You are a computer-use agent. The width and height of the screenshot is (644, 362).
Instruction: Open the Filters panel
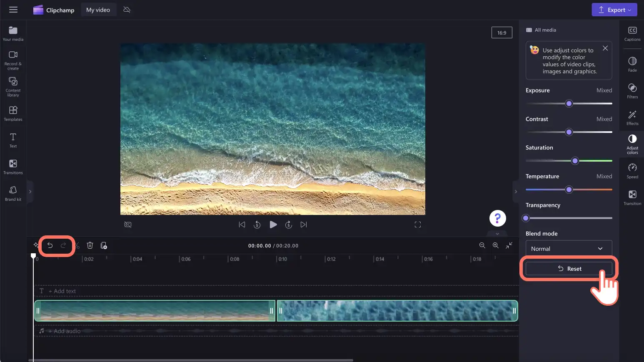(632, 90)
